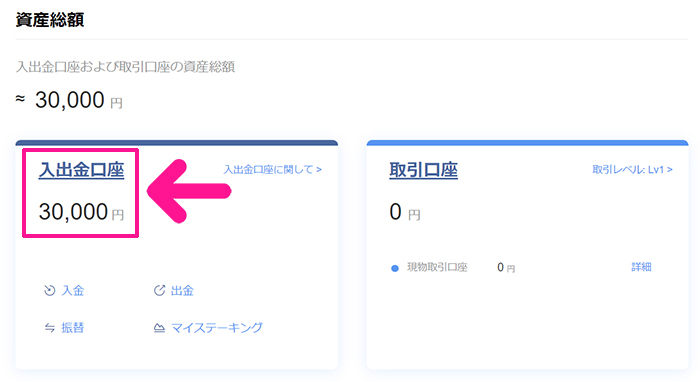This screenshot has height=382, width=700.
Task: Open the マイステーキング link text
Action: click(x=217, y=328)
